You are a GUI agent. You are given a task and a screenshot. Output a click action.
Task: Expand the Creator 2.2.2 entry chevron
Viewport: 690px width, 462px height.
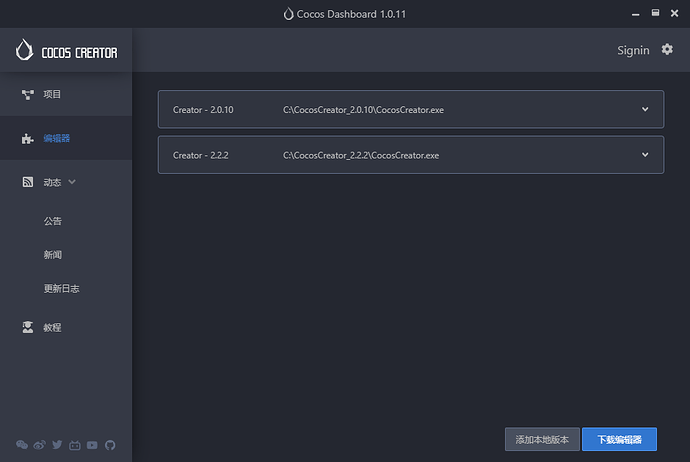pos(645,155)
